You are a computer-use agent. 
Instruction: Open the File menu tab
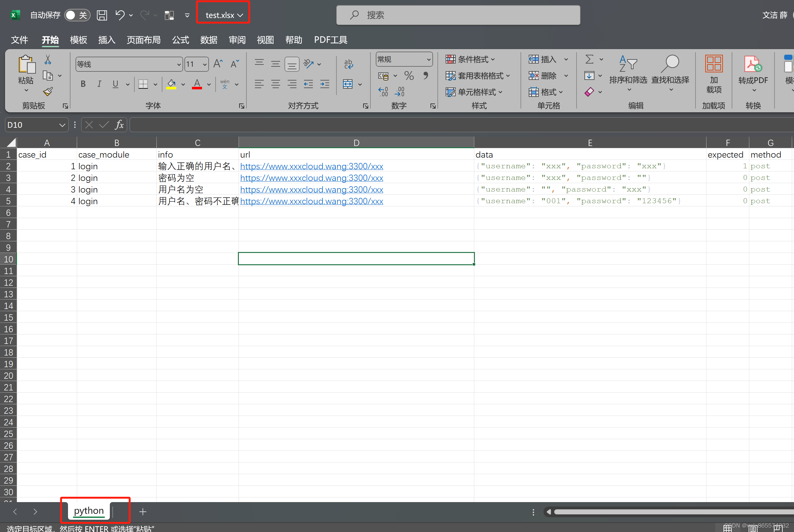click(19, 40)
